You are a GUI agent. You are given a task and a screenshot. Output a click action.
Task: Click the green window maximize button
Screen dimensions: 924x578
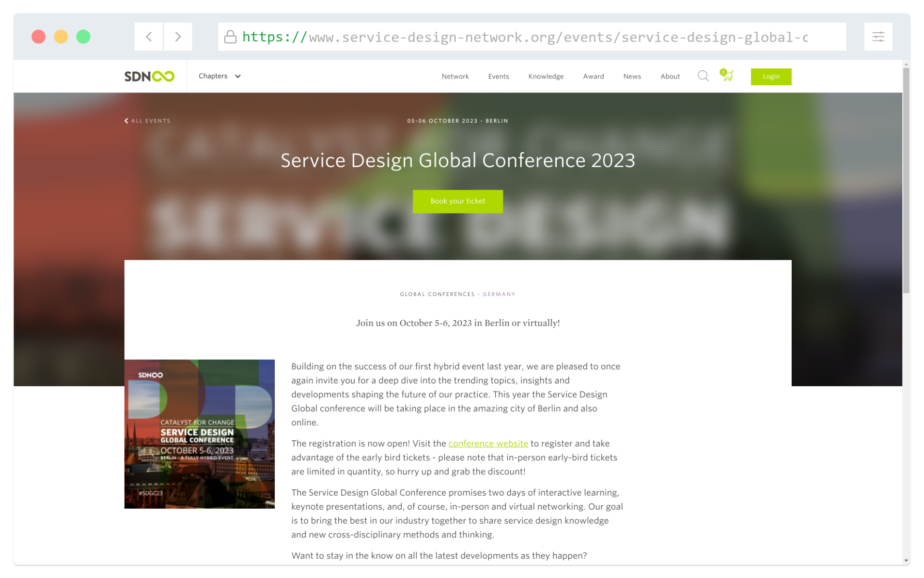[x=83, y=37]
